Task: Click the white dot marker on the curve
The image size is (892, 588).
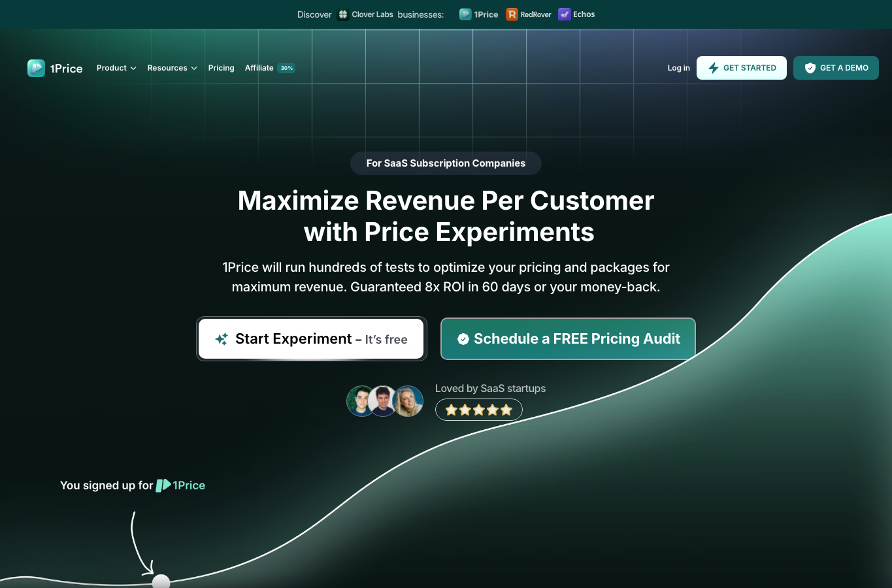Action: (x=161, y=581)
